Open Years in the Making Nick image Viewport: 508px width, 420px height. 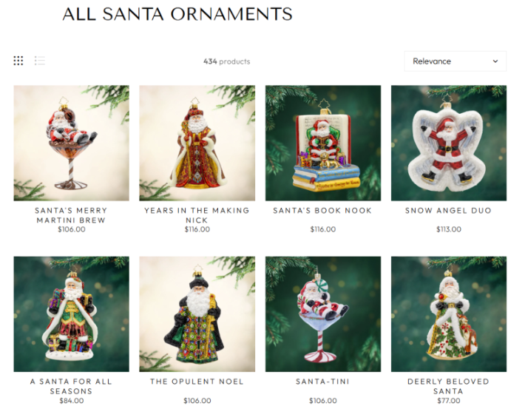point(197,143)
